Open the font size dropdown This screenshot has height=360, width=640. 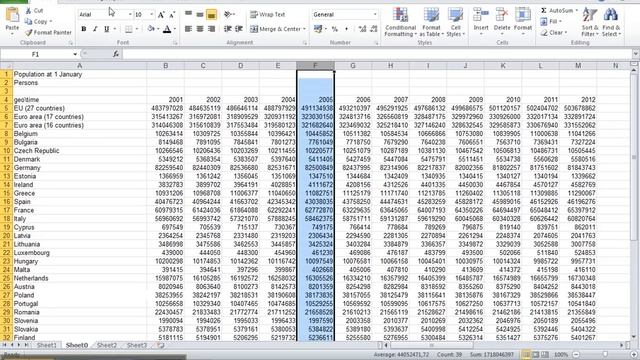click(x=151, y=15)
